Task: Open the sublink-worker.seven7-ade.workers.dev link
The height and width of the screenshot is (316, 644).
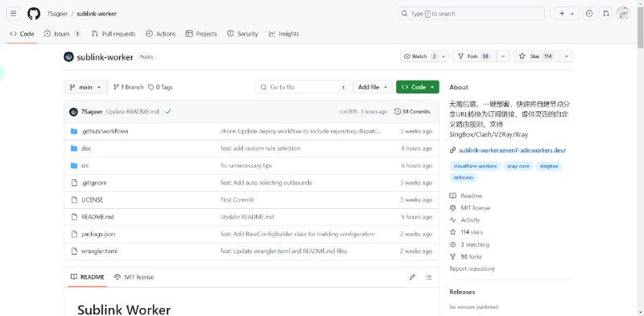Action: point(512,150)
